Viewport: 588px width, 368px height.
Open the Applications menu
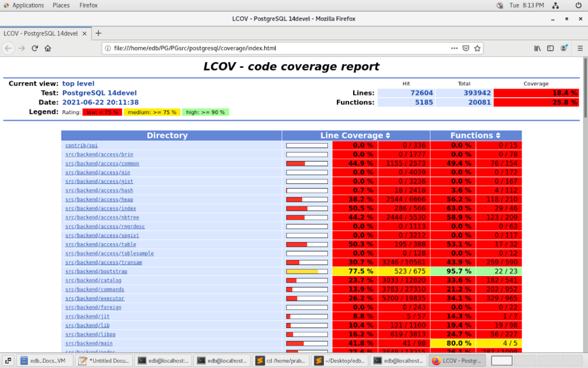(23, 5)
